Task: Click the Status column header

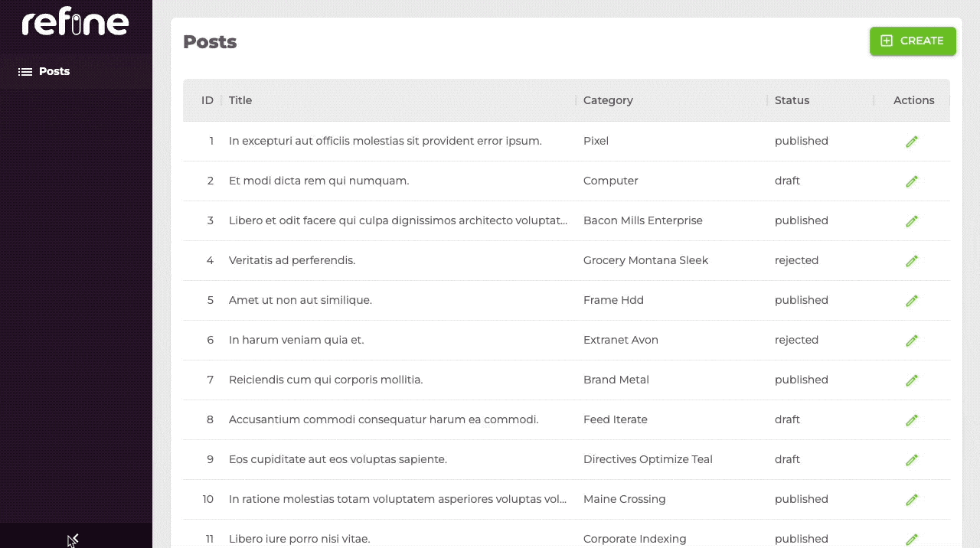Action: pyautogui.click(x=792, y=100)
